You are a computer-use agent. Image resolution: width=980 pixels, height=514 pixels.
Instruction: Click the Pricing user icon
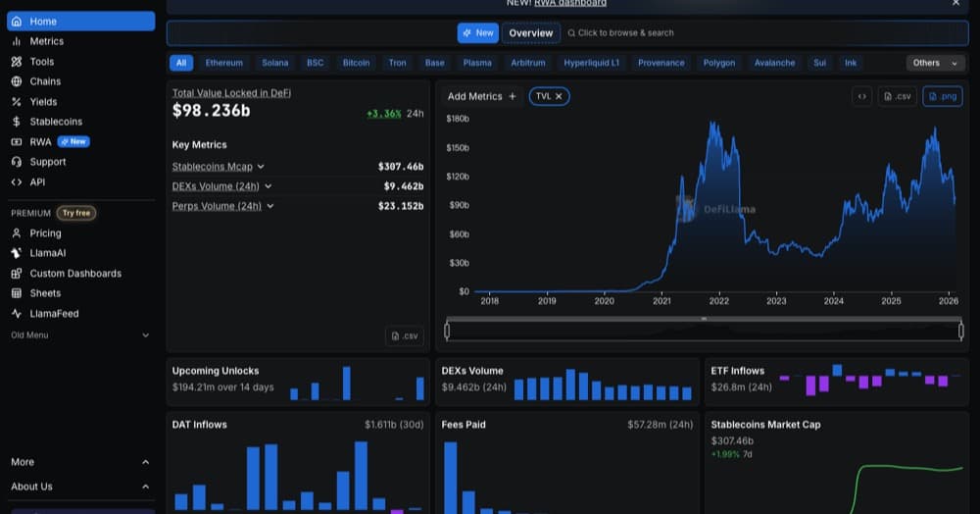(x=17, y=233)
